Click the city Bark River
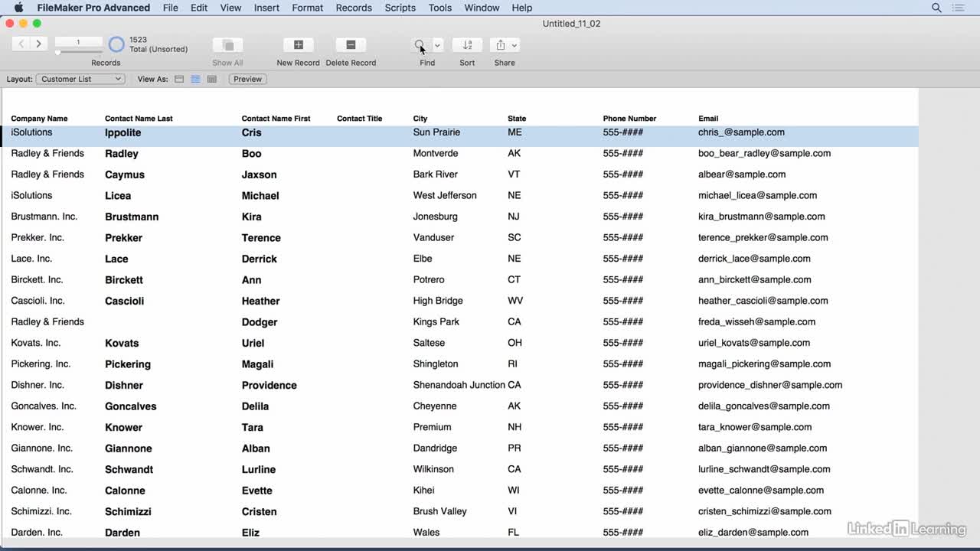 [436, 174]
